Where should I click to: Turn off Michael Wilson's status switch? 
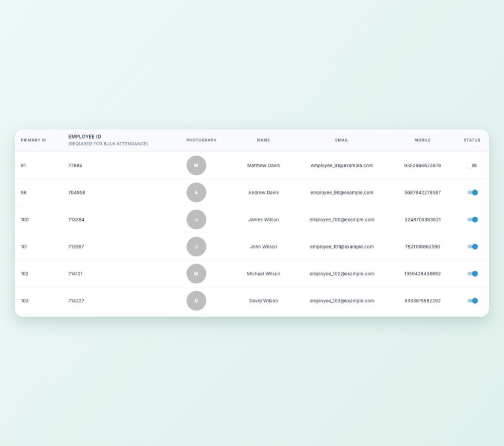click(473, 274)
